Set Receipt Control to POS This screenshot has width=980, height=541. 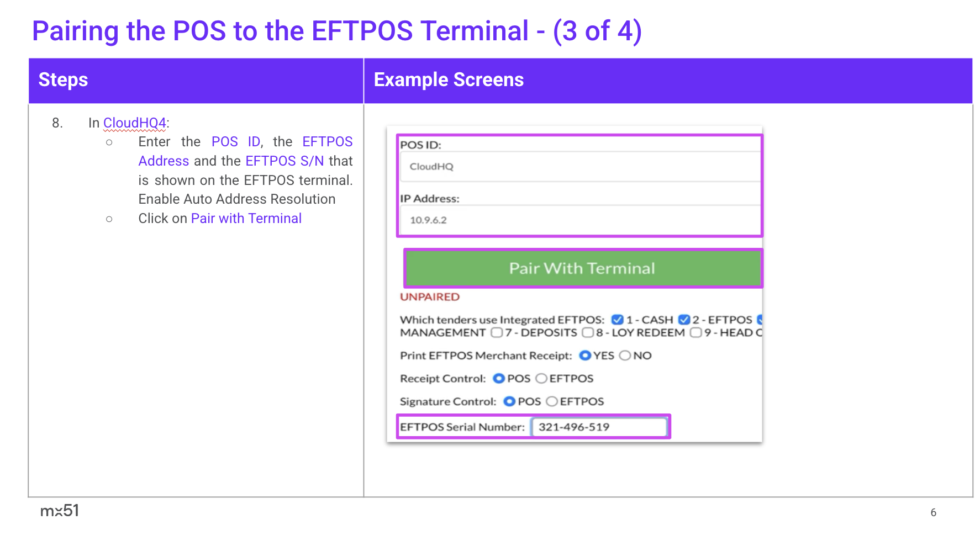[x=499, y=379]
